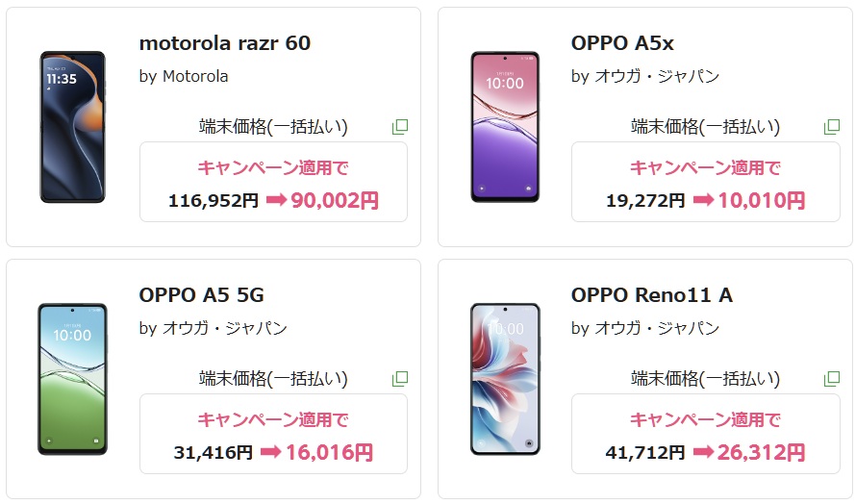855x504 pixels.
Task: Click 端末価格(一括払い) label under motorola razr 60
Action: click(x=273, y=127)
